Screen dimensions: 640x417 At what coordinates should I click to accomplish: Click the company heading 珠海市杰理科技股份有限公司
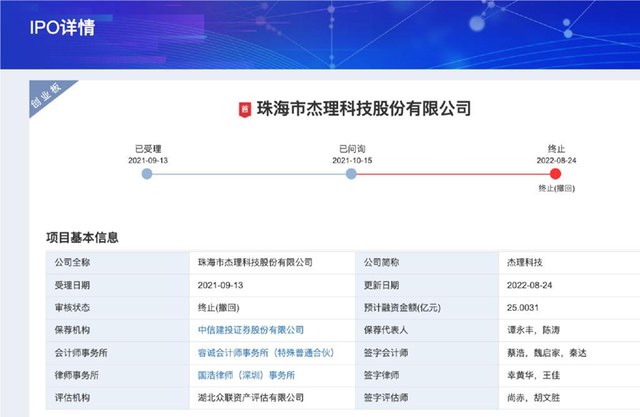[363, 109]
